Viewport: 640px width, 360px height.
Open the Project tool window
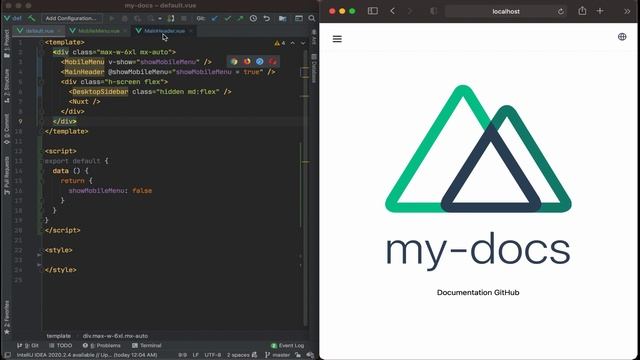pyautogui.click(x=7, y=43)
